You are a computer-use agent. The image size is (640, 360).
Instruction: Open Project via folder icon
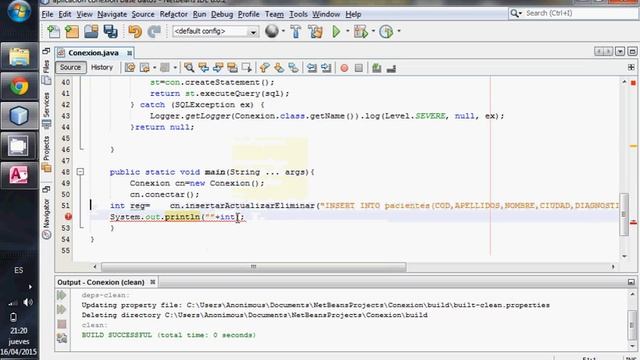91,31
